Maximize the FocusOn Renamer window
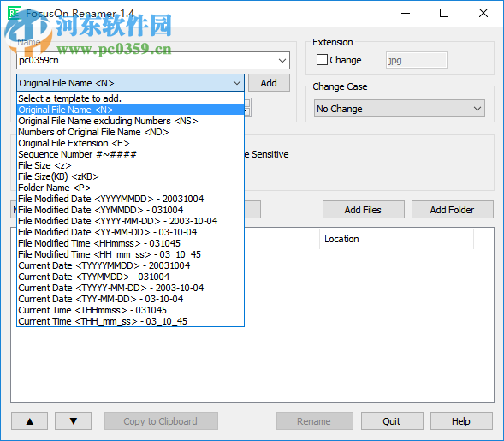 click(x=444, y=13)
